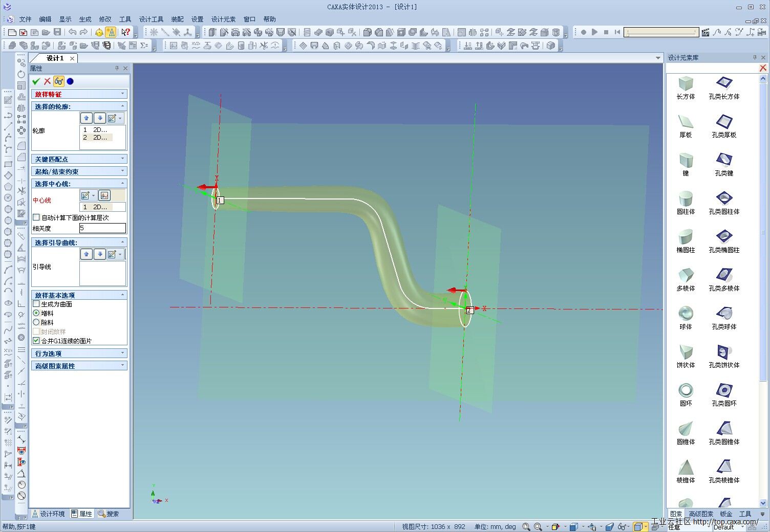Expand 起始/结束约束 section
Image resolution: width=770 pixels, height=532 pixels.
79,171
